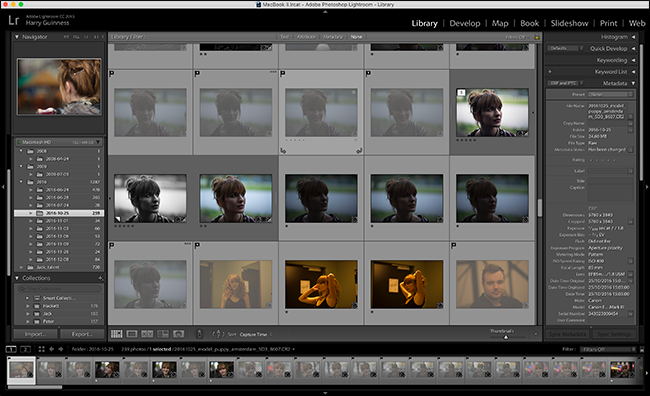Switch to Loupe view in the toolbar

132,334
